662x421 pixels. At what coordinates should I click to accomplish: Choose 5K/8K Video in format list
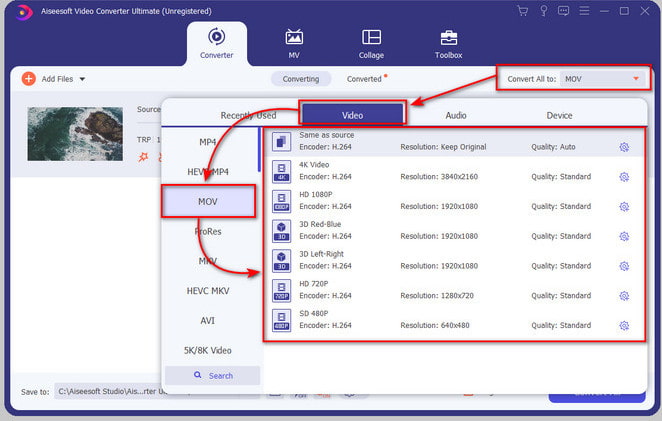[x=208, y=350]
